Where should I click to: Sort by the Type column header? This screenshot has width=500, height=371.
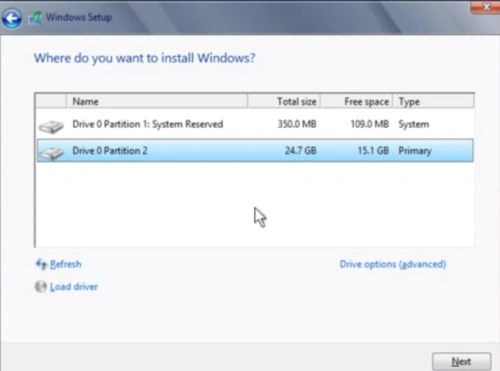[433, 101]
